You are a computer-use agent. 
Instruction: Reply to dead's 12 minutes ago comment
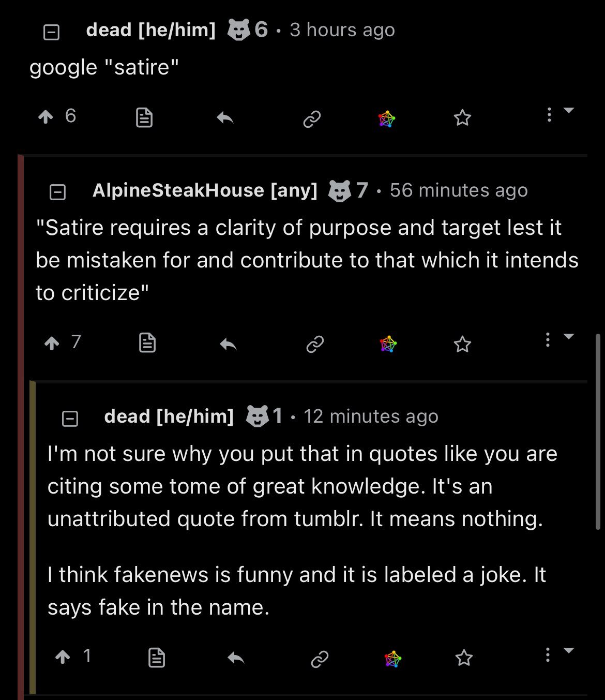click(236, 658)
